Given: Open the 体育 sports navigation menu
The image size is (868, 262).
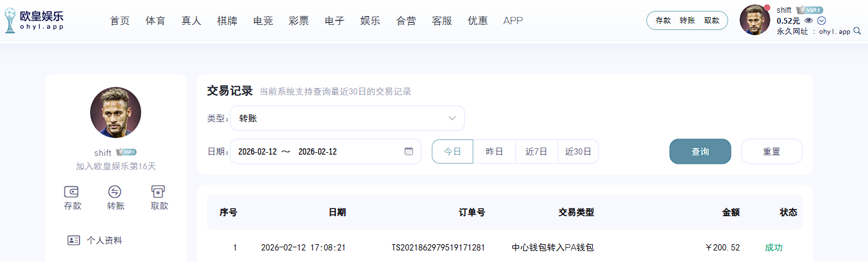Looking at the screenshot, I should click(155, 20).
